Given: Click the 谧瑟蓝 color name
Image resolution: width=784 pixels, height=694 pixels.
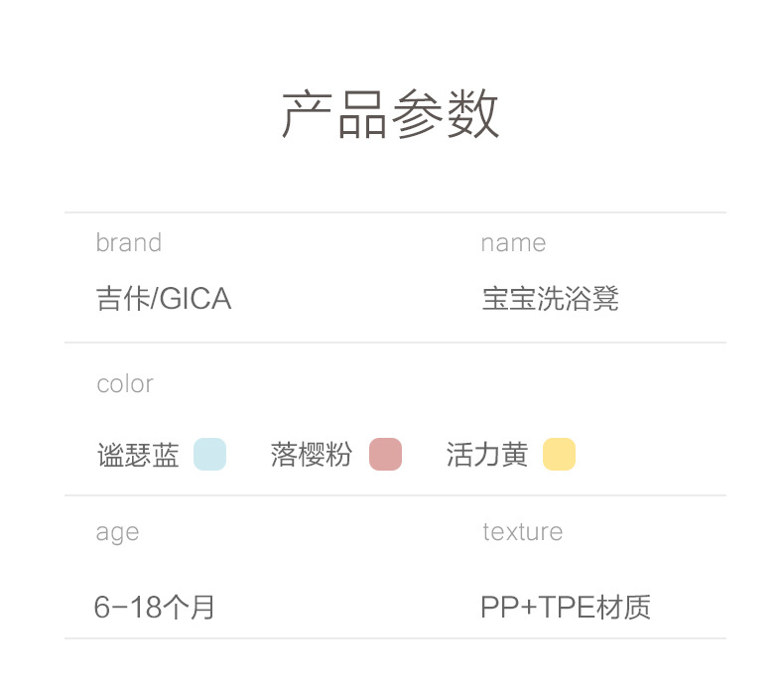Looking at the screenshot, I should (x=138, y=456).
